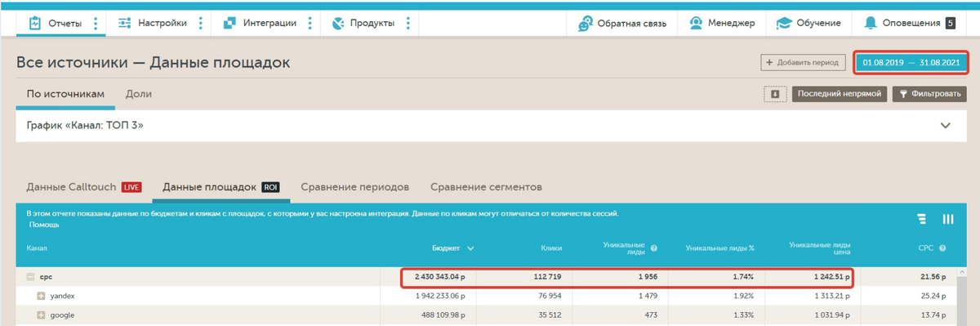Click the download report icon
The image size is (980, 326).
775,94
